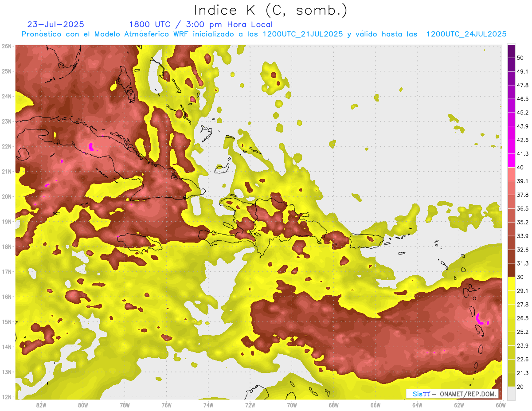Image resolution: width=532 pixels, height=411 pixels.
Task: Click the '41.3' colorbar value
Action: click(523, 154)
